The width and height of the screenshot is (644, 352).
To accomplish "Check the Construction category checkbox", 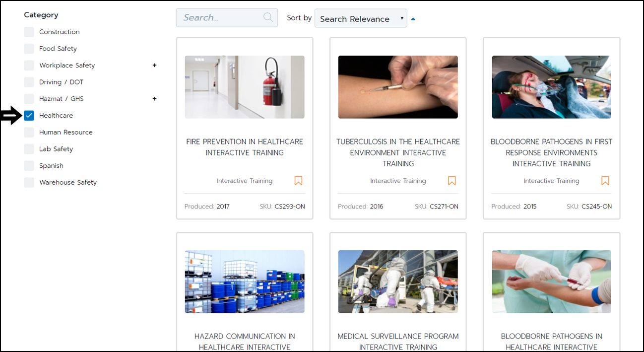I will (x=29, y=32).
